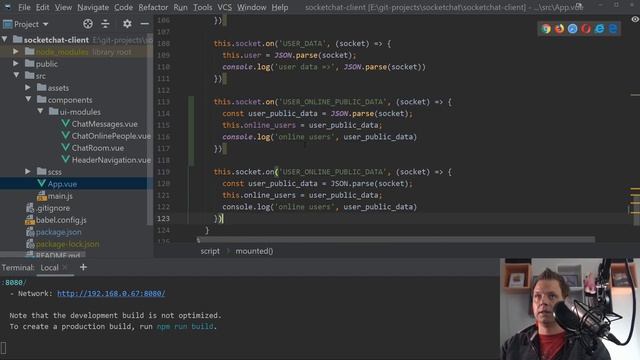640x360 pixels.
Task: Open the VCS menu
Action: 224,7
